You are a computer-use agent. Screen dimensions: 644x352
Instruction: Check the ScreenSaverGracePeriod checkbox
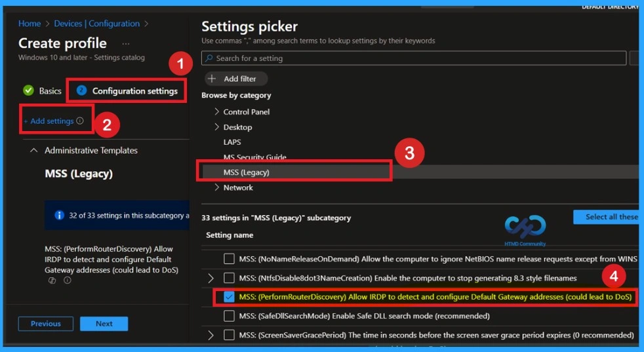coord(229,335)
